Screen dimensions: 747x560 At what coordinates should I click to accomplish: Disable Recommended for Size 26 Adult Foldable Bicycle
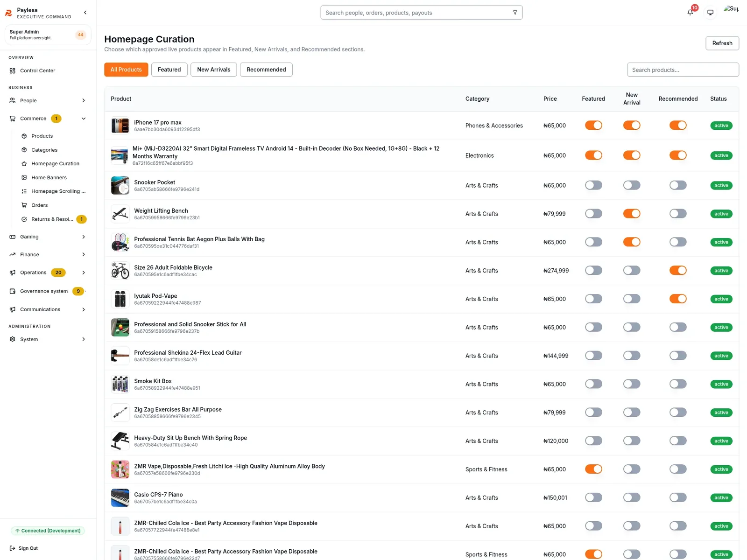coord(678,271)
